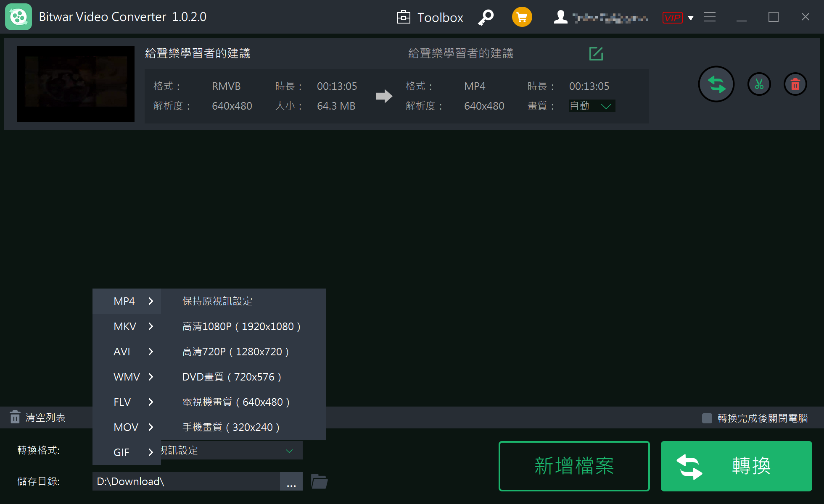Select MKV format in the menu
Image resolution: width=824 pixels, height=504 pixels.
127,326
